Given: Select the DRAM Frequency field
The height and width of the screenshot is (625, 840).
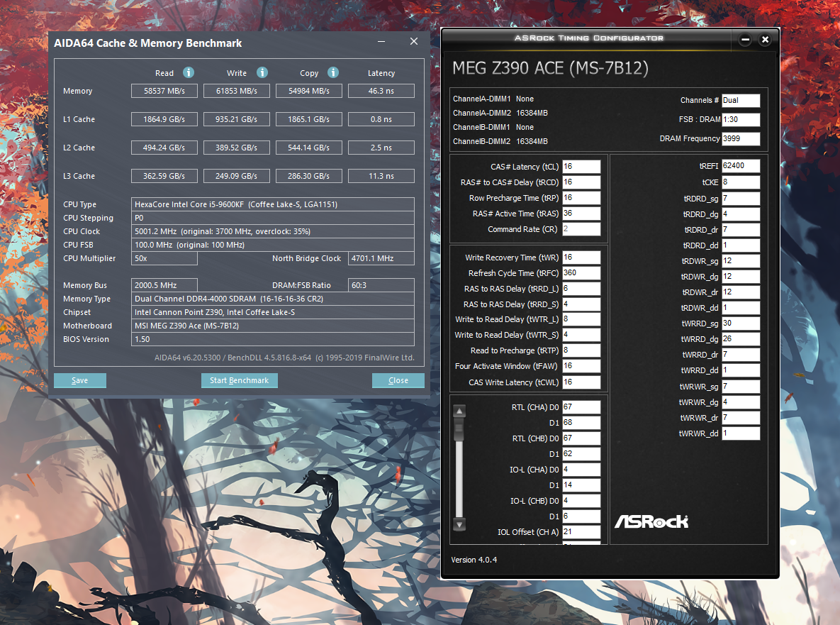Looking at the screenshot, I should (x=741, y=138).
